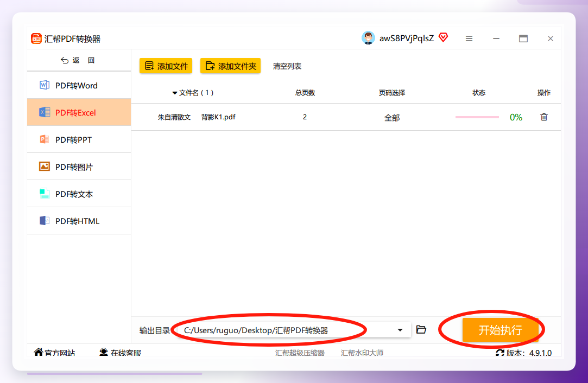Click the 输出目录 label
The image size is (588, 383).
tap(155, 330)
